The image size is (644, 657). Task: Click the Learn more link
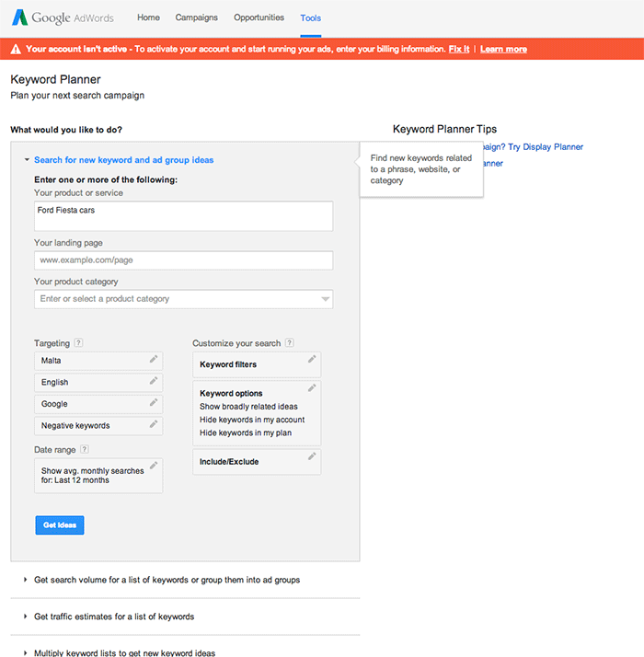(x=503, y=49)
